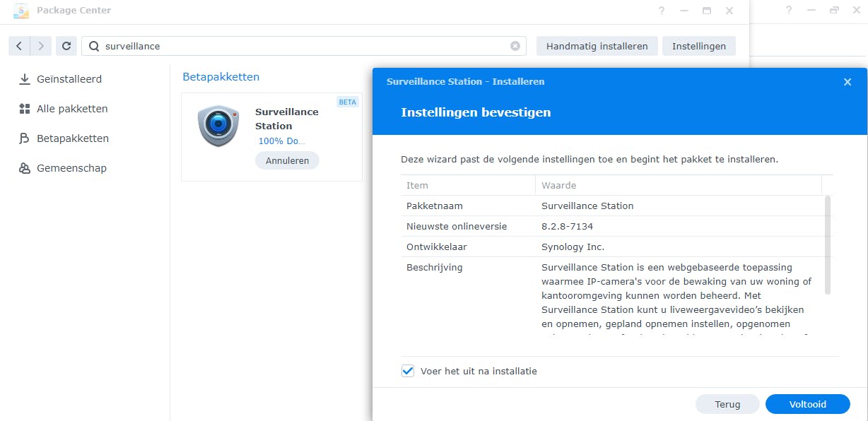Click the back navigation arrow
Screen dimensions: 868x421
point(19,46)
